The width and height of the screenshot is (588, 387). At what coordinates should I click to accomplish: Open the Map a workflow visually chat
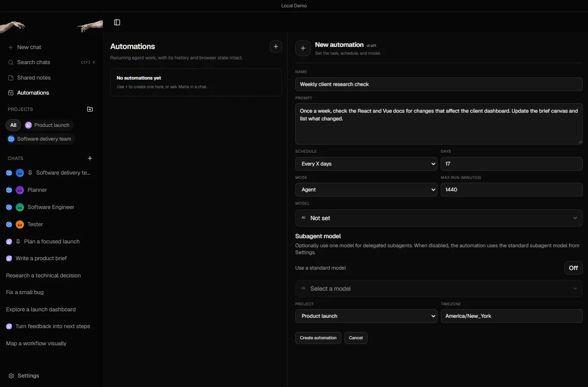coord(51,344)
